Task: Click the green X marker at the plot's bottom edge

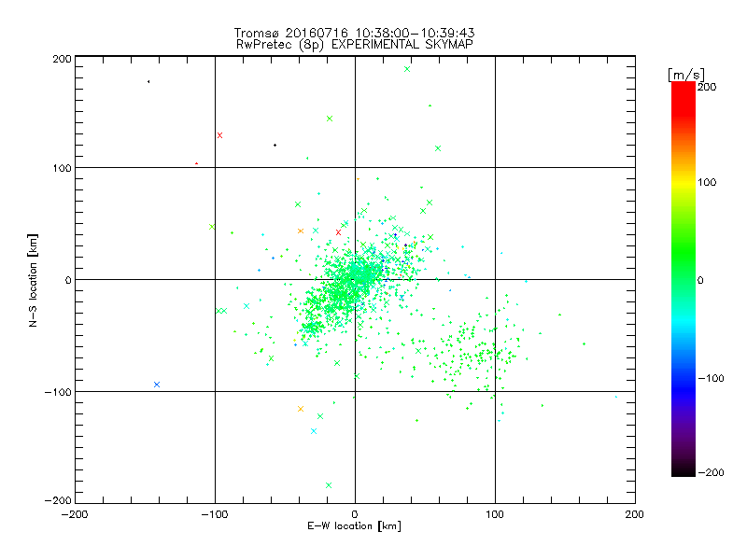Action: click(x=329, y=485)
